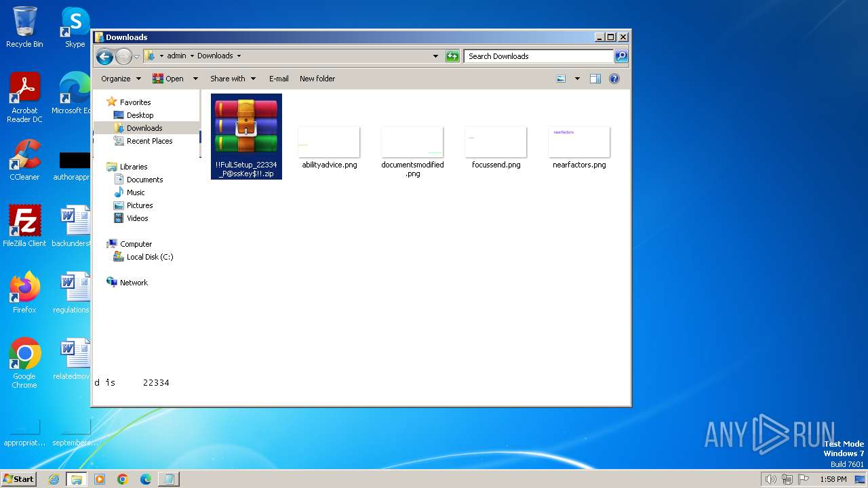868x488 pixels.
Task: Select Libraries in navigation pane
Action: point(134,167)
